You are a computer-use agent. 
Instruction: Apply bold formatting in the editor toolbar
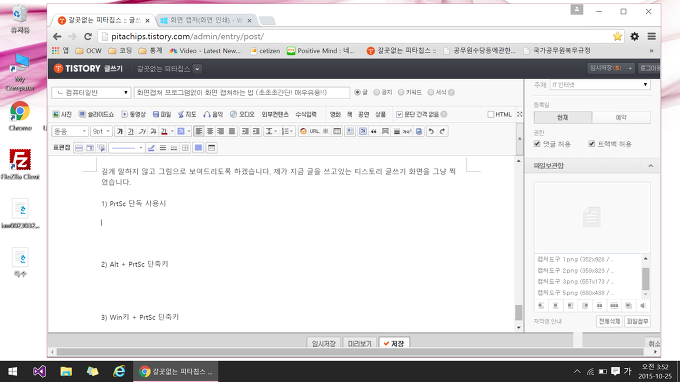[120, 131]
